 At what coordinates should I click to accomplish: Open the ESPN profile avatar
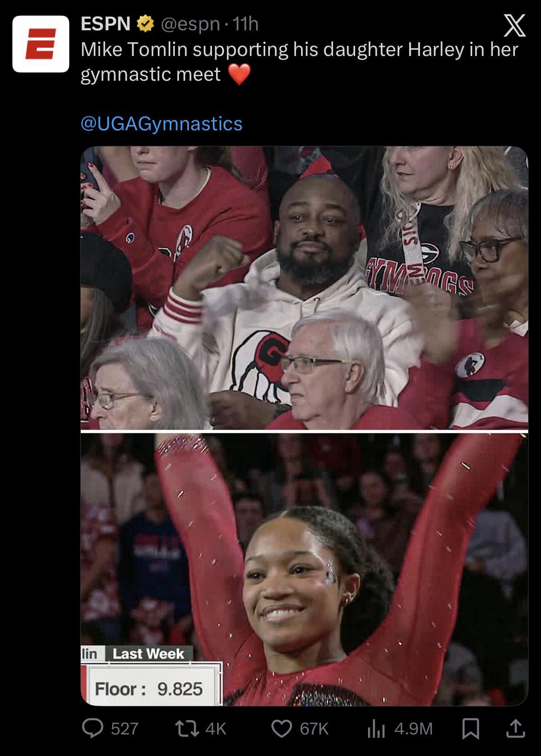[x=41, y=44]
